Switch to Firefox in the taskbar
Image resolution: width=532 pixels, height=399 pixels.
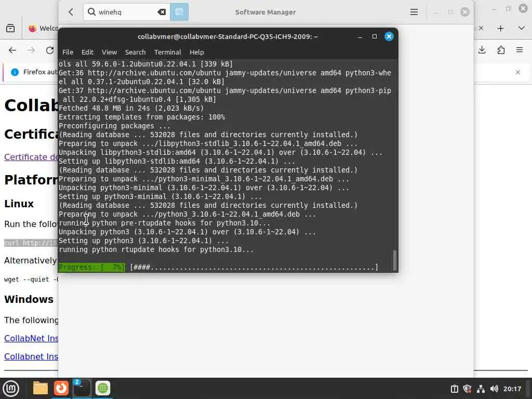click(61, 388)
